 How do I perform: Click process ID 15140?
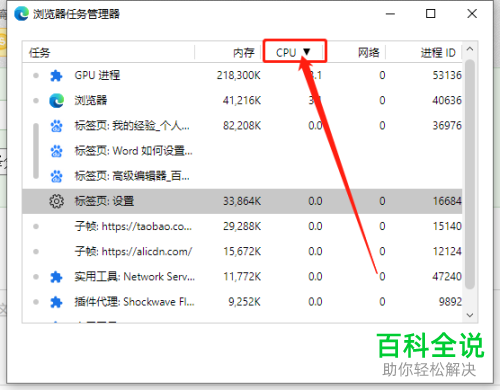pyautogui.click(x=447, y=227)
